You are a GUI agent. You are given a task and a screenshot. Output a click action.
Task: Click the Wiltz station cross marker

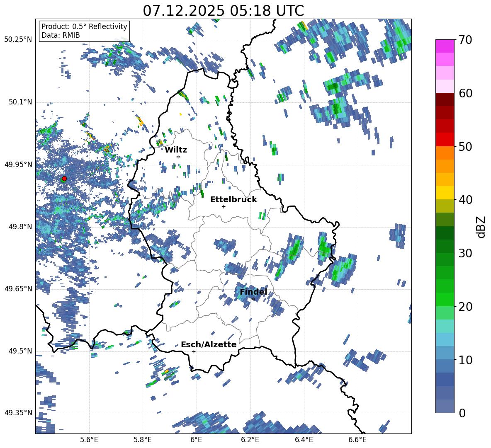(178, 157)
